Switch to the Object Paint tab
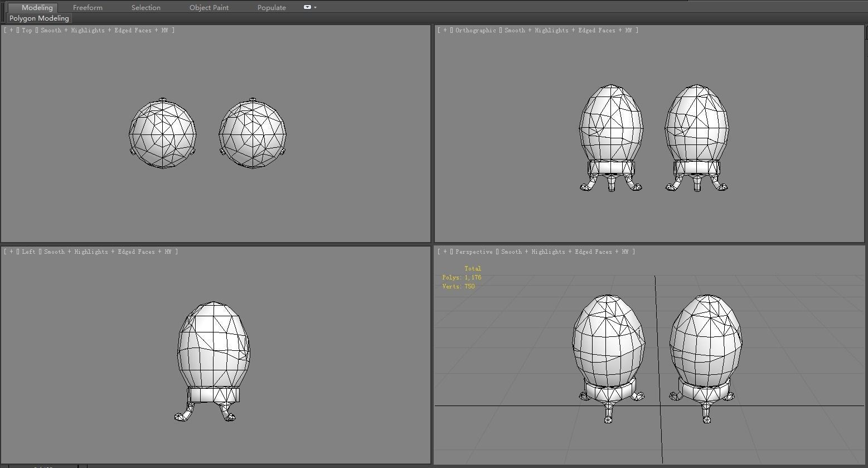 pyautogui.click(x=209, y=7)
